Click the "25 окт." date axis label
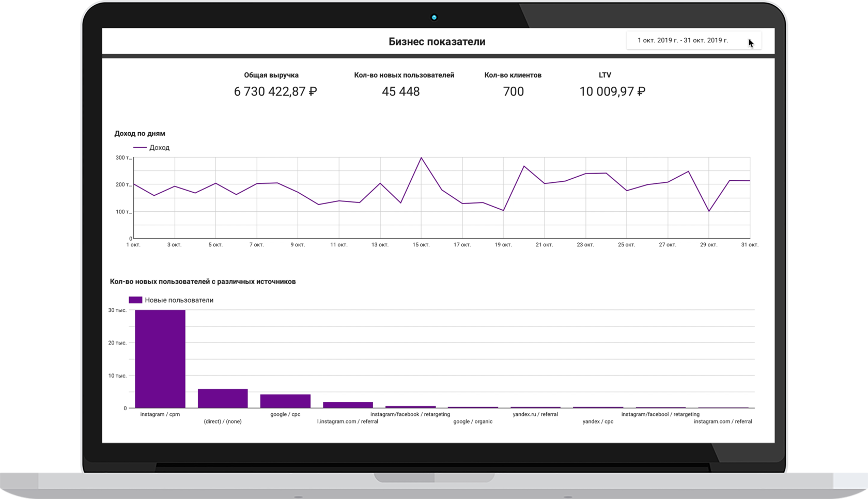This screenshot has width=868, height=499. coord(626,245)
